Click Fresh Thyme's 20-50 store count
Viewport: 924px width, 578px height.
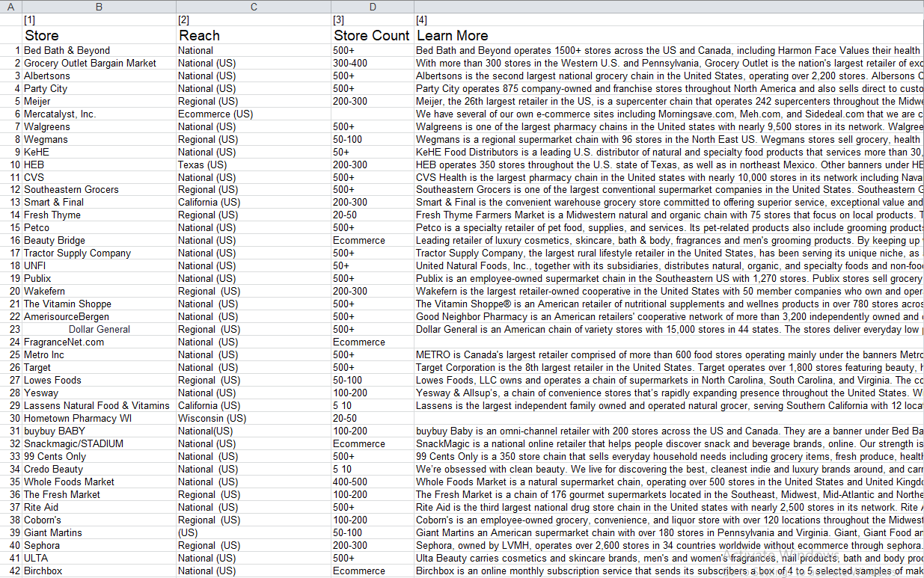coord(373,215)
